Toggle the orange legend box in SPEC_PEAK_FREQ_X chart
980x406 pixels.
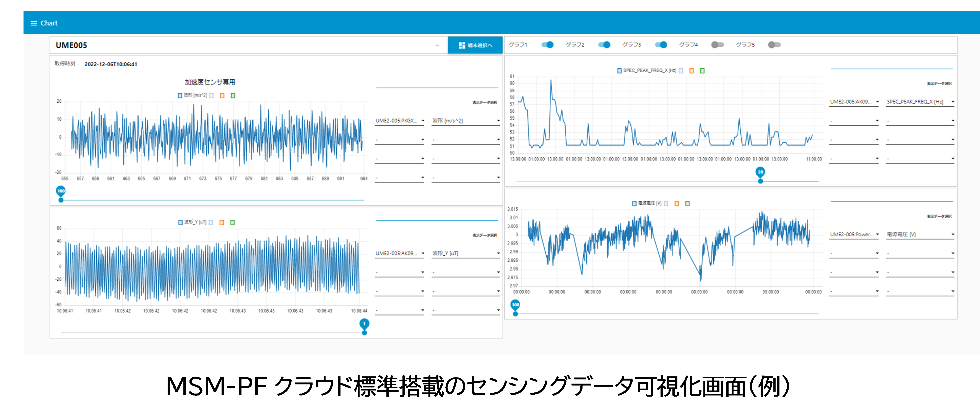(x=691, y=71)
